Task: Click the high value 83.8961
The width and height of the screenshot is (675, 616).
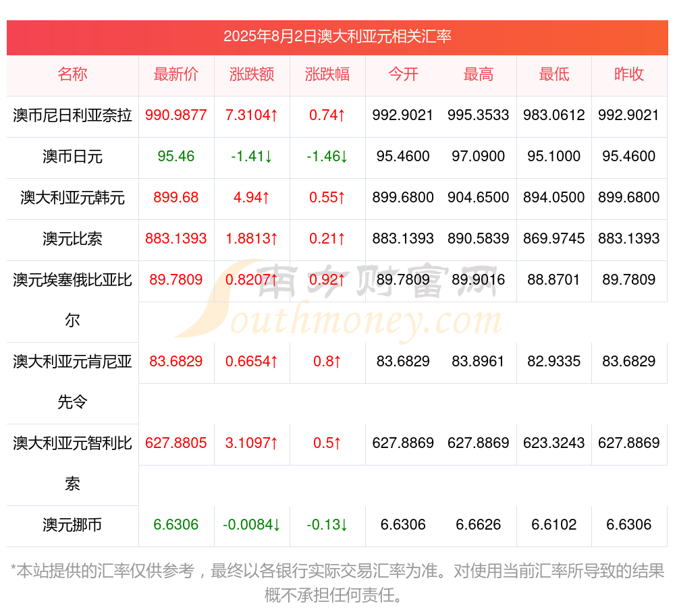Action: click(x=479, y=362)
